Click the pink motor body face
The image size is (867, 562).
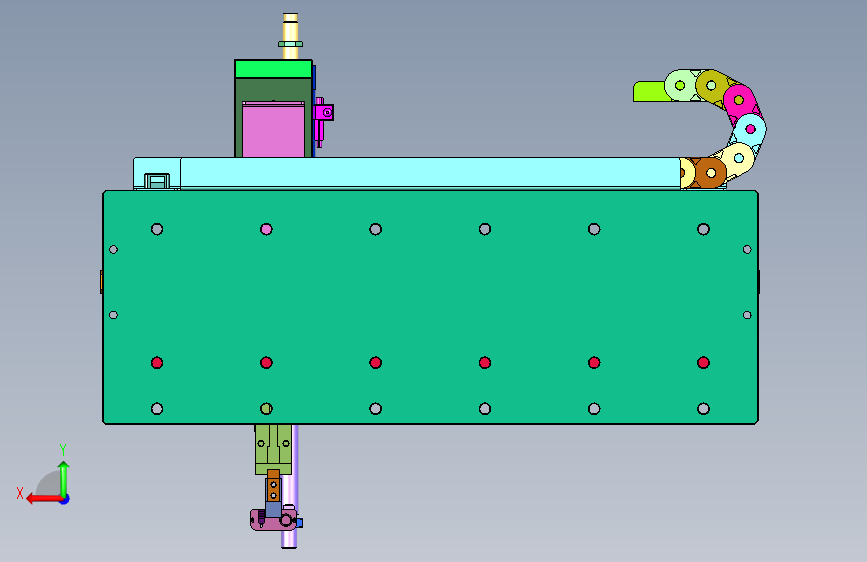pos(273,130)
